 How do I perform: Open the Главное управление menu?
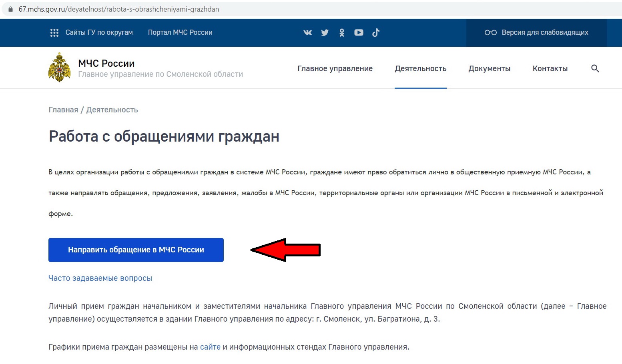pyautogui.click(x=335, y=68)
